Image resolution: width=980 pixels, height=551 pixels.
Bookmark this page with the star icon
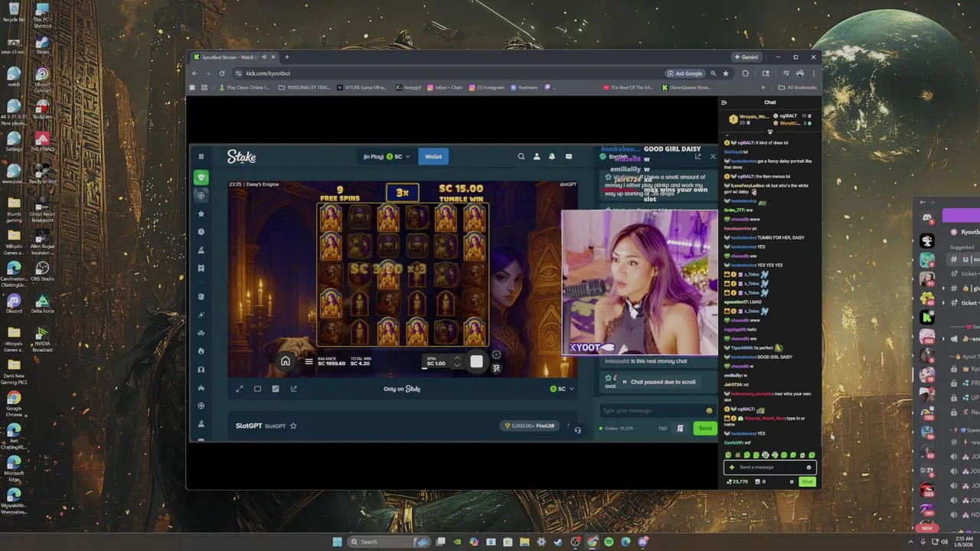pyautogui.click(x=726, y=73)
